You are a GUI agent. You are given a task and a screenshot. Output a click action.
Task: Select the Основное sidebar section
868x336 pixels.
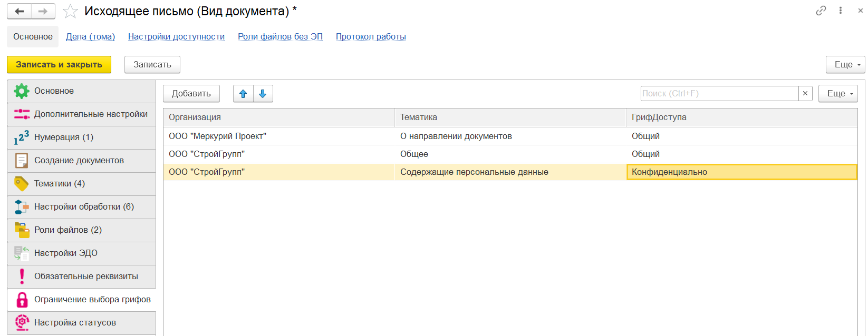pyautogui.click(x=82, y=91)
